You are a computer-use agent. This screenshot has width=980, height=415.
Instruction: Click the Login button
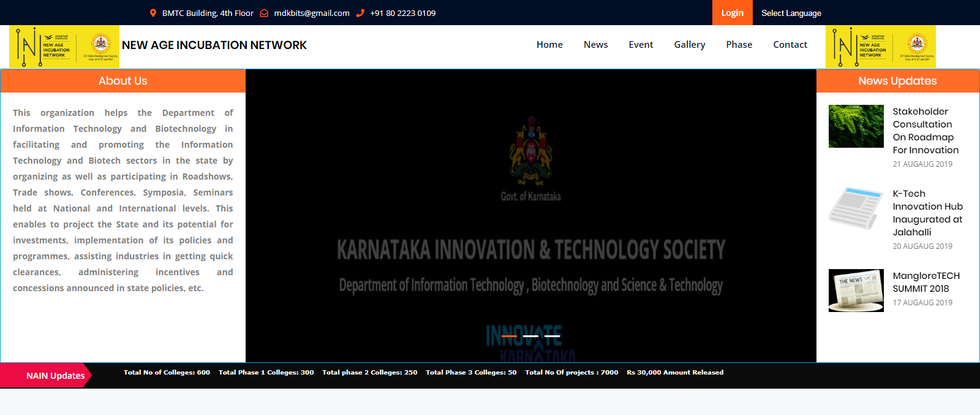tap(733, 13)
